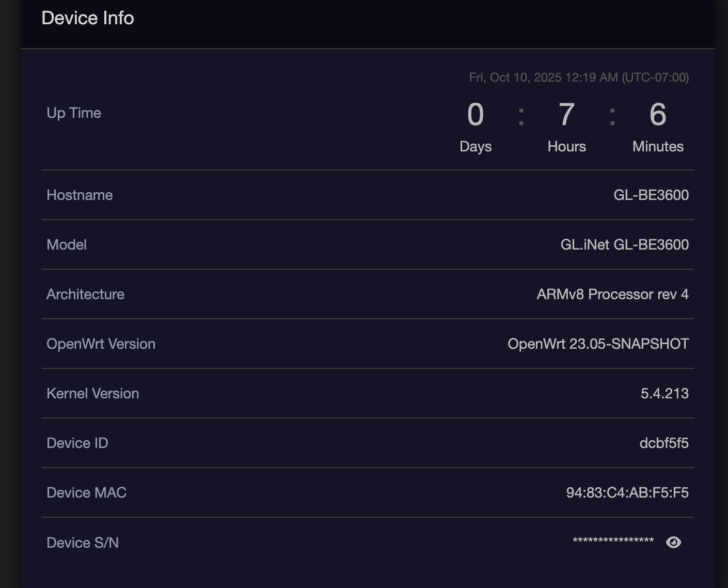Image resolution: width=728 pixels, height=588 pixels.
Task: Click the Device Info panel heading
Action: click(88, 18)
